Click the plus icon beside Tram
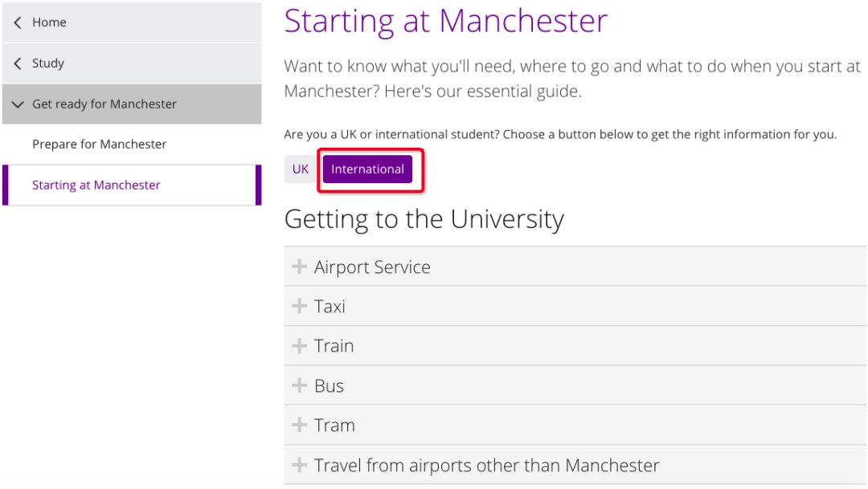 point(299,425)
